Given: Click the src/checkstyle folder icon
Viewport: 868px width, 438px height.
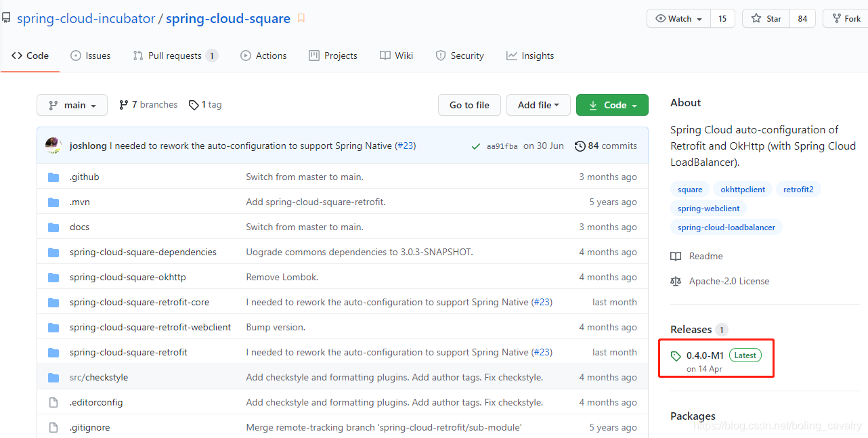Looking at the screenshot, I should click(x=53, y=378).
